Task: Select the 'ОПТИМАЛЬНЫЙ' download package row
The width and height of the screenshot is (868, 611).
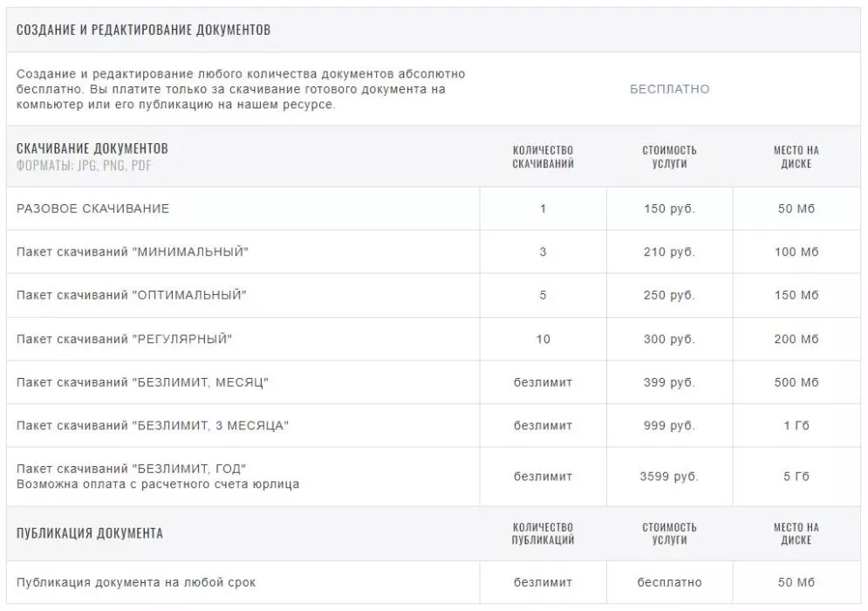Action: coord(434,295)
